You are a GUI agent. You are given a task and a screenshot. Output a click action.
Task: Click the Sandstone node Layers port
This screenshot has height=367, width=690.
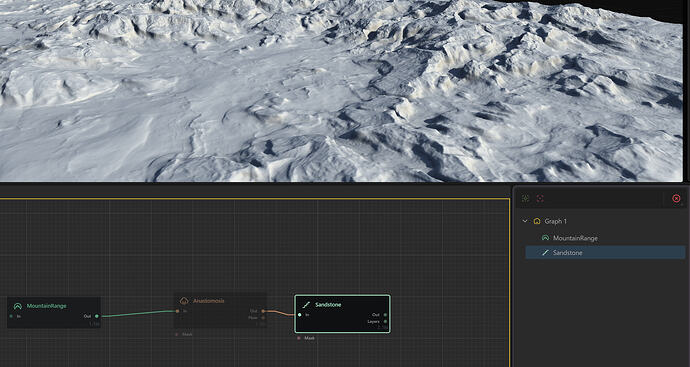(385, 321)
